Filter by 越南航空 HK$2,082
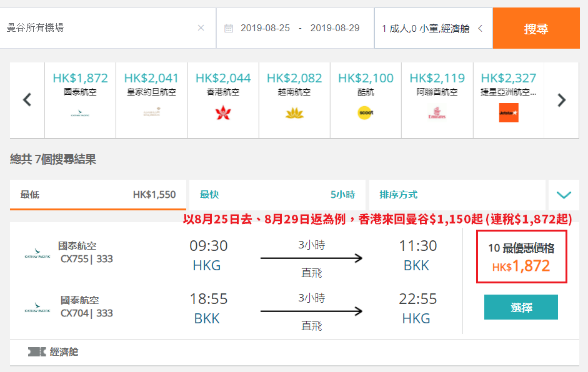Image resolution: width=588 pixels, height=372 pixels. 294,100
